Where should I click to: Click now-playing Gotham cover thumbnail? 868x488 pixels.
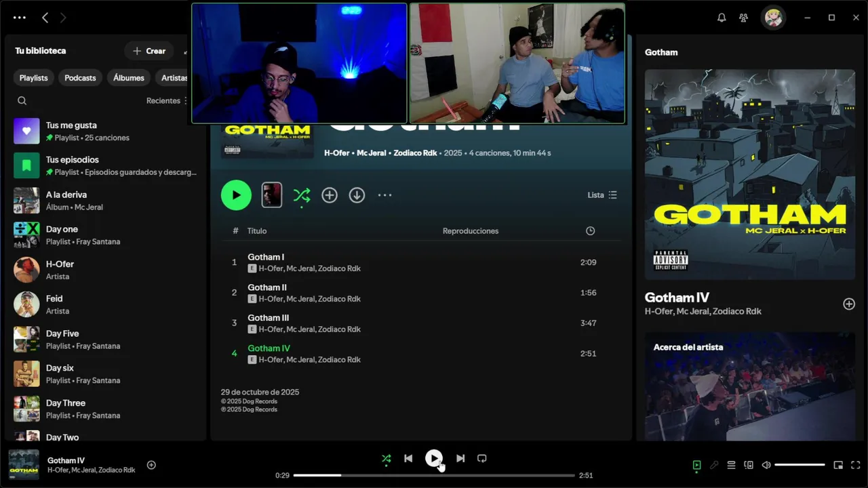(24, 465)
